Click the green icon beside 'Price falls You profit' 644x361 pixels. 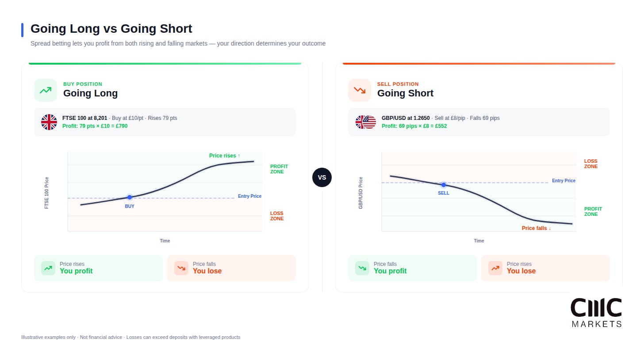click(x=362, y=268)
